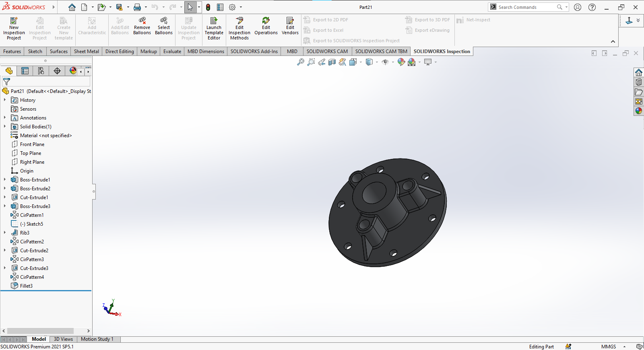Click Zoom to Area icon
The image size is (644, 350).
point(311,62)
